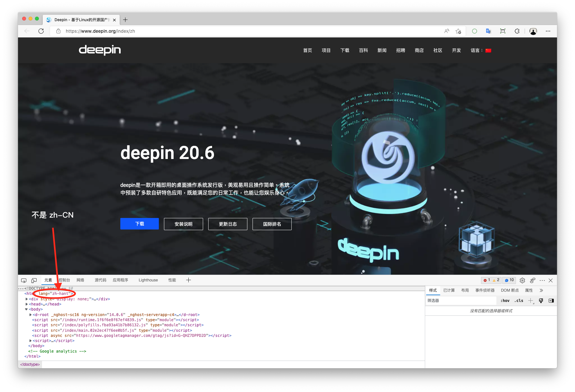The height and width of the screenshot is (392, 575).
Task: Activate the DevTools inspect element picker
Action: pos(24,280)
